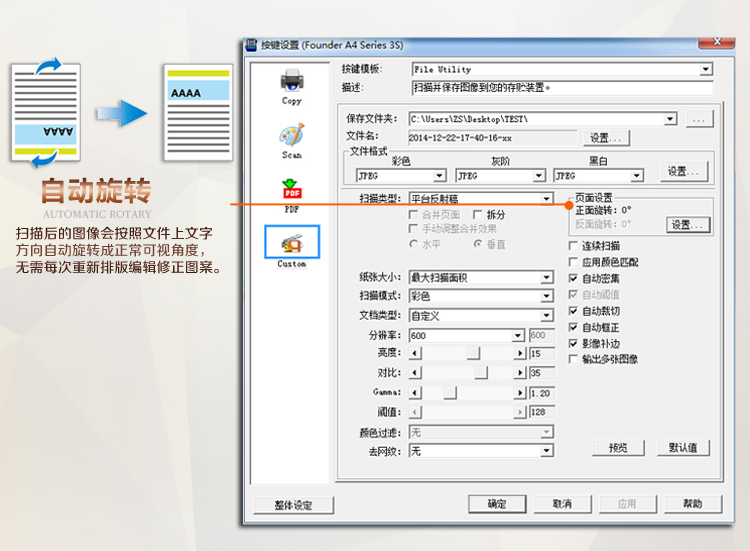Click the contrast slider left arrow
The image size is (750, 551).
click(416, 373)
